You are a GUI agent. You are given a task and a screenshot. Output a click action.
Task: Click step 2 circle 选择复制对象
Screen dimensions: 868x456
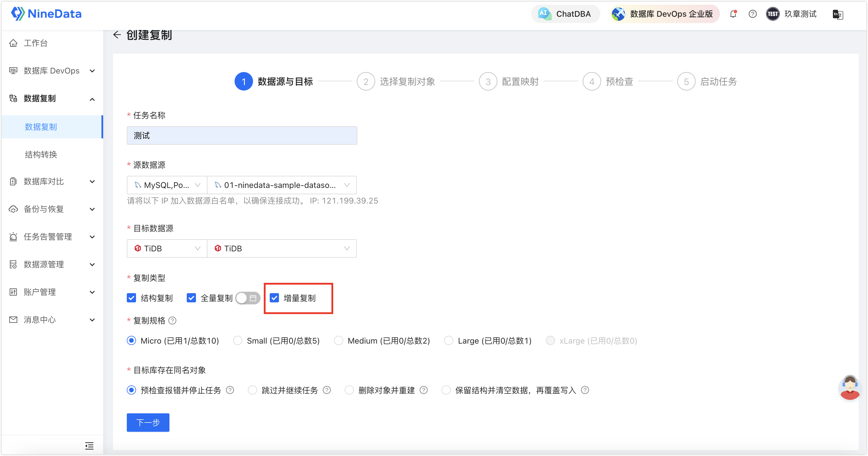coord(366,81)
